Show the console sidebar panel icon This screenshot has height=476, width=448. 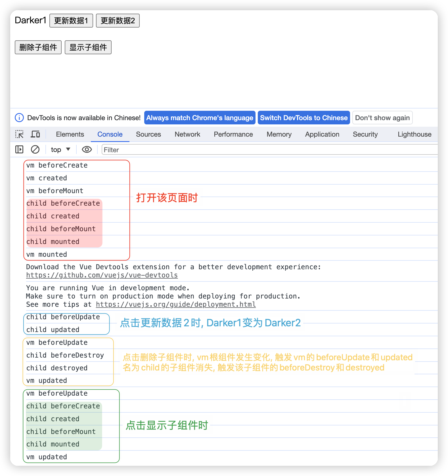pos(19,150)
